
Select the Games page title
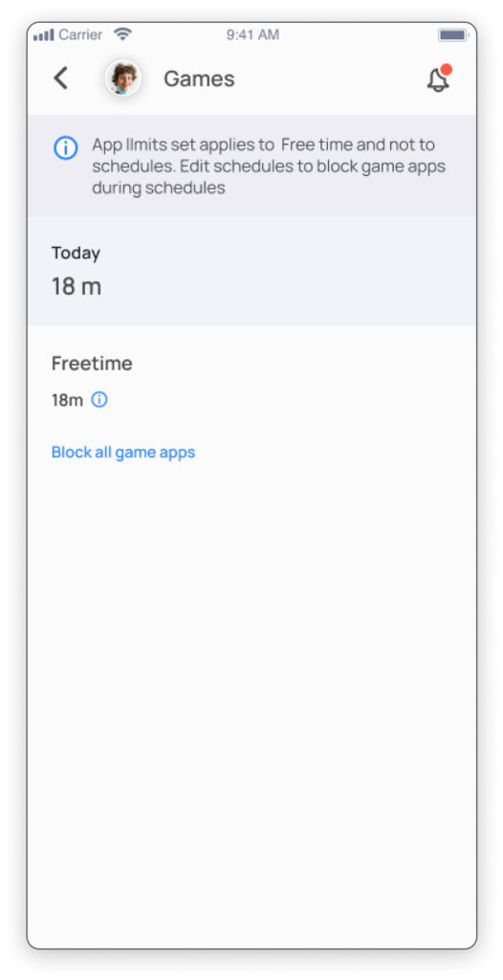pyautogui.click(x=199, y=78)
